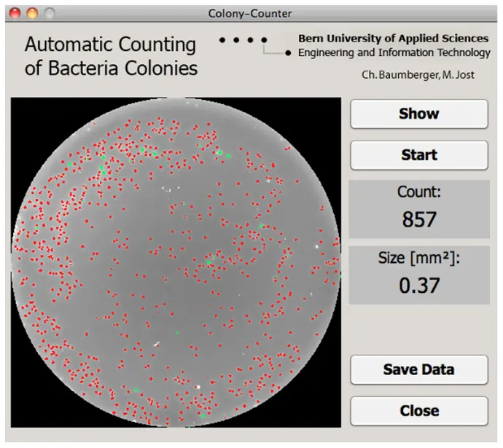The width and height of the screenshot is (503, 448).
Task: Save results with the Save Data button
Action: click(419, 369)
